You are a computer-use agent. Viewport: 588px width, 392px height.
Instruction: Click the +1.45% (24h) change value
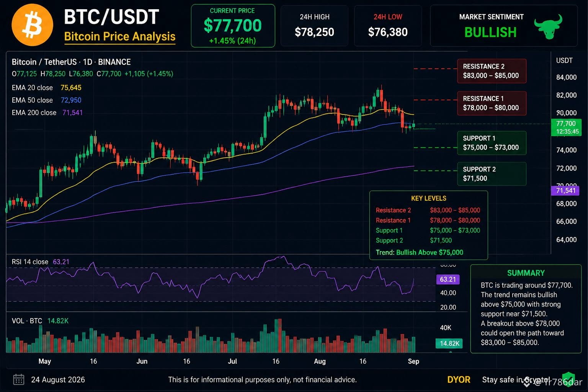[232, 41]
